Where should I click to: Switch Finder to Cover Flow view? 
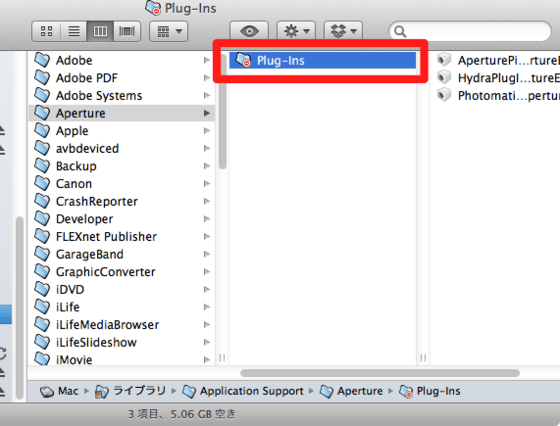(127, 31)
